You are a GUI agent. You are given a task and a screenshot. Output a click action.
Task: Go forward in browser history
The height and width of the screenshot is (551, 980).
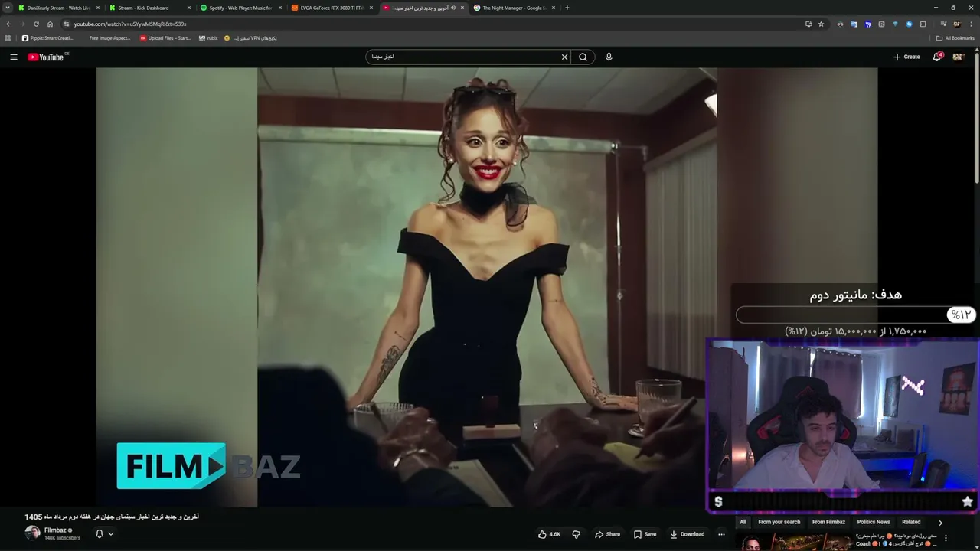coord(22,24)
